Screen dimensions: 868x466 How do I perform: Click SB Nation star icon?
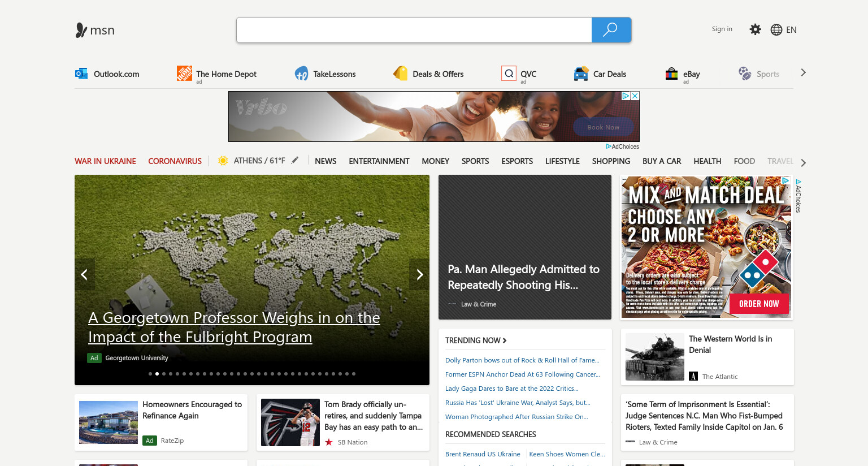329,442
